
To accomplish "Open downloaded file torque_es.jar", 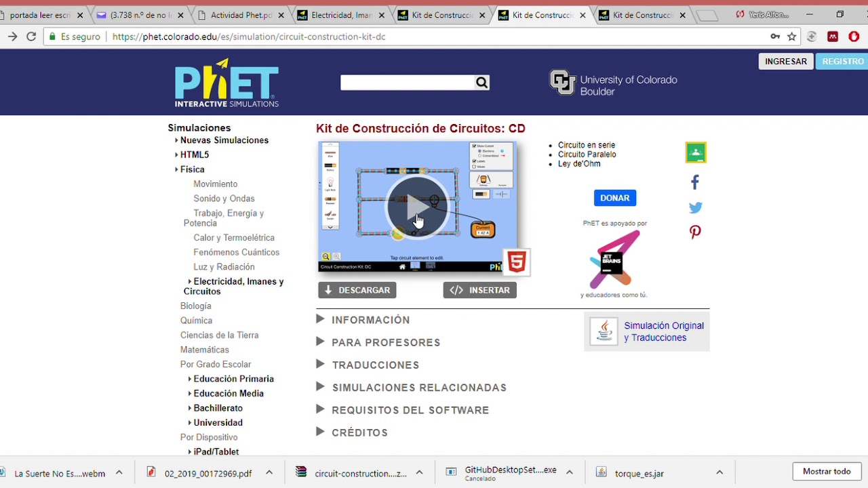I will coord(639,473).
